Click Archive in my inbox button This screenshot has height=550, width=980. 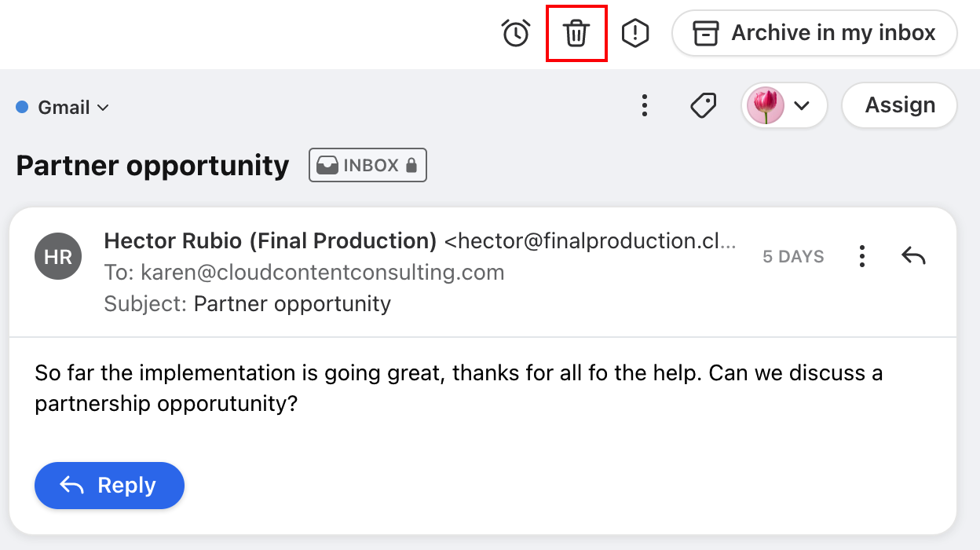tap(814, 33)
